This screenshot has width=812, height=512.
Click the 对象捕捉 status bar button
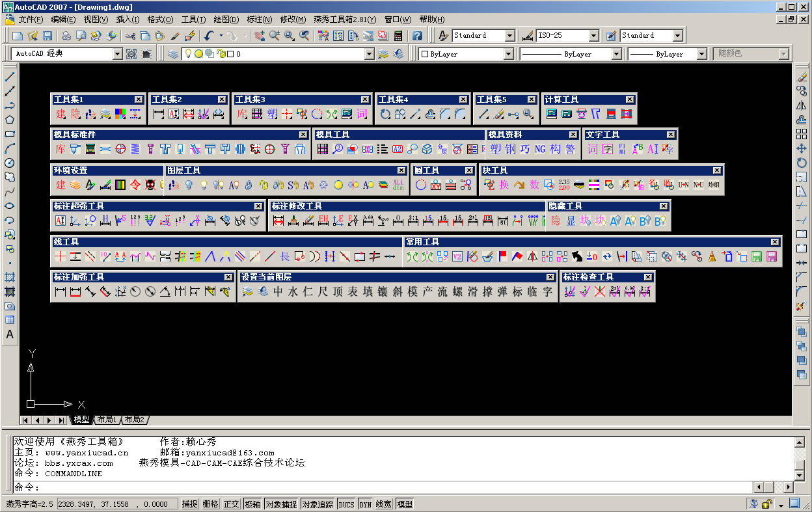[280, 504]
